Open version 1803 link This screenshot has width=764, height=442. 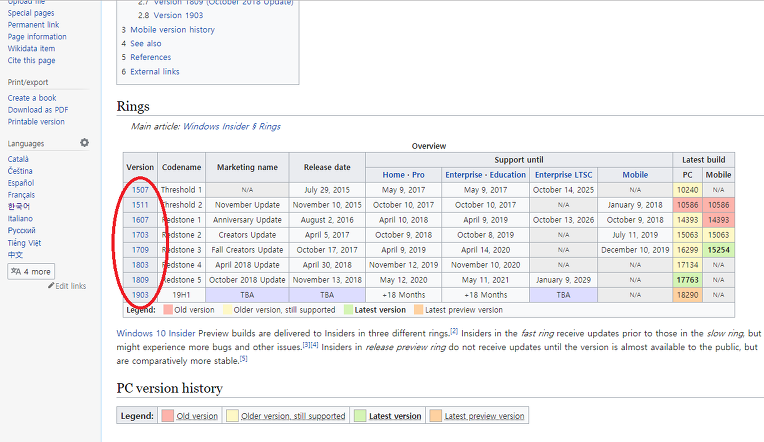point(140,265)
